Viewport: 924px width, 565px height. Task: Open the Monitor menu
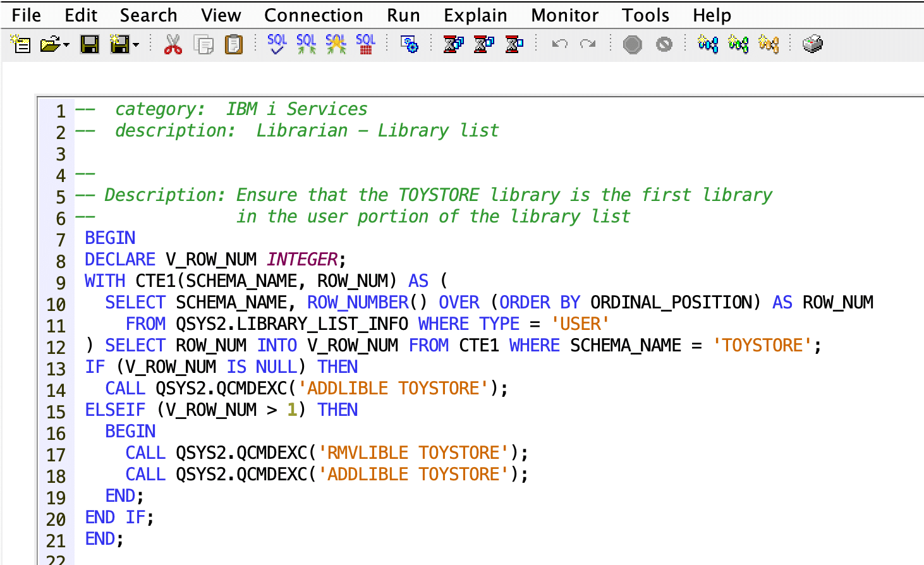tap(564, 15)
